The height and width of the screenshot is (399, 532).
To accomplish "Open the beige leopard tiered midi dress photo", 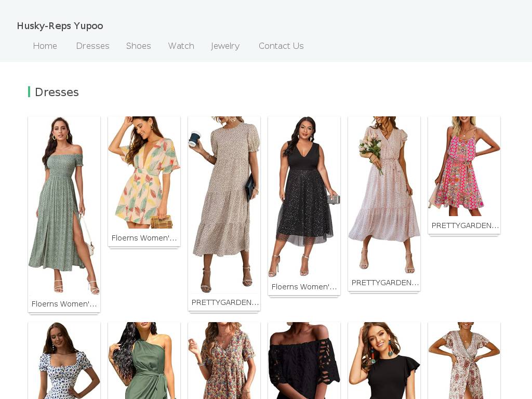I will 224,205.
